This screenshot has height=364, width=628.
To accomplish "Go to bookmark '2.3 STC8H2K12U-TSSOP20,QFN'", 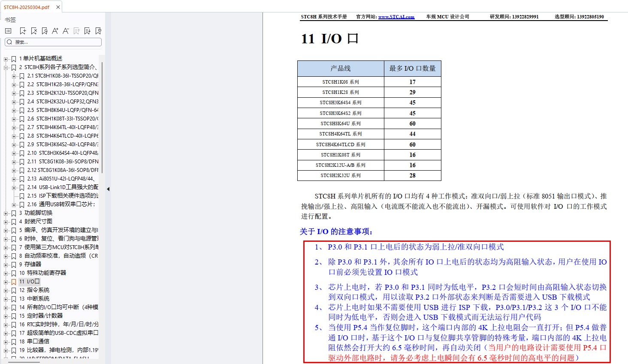I will click(63, 93).
